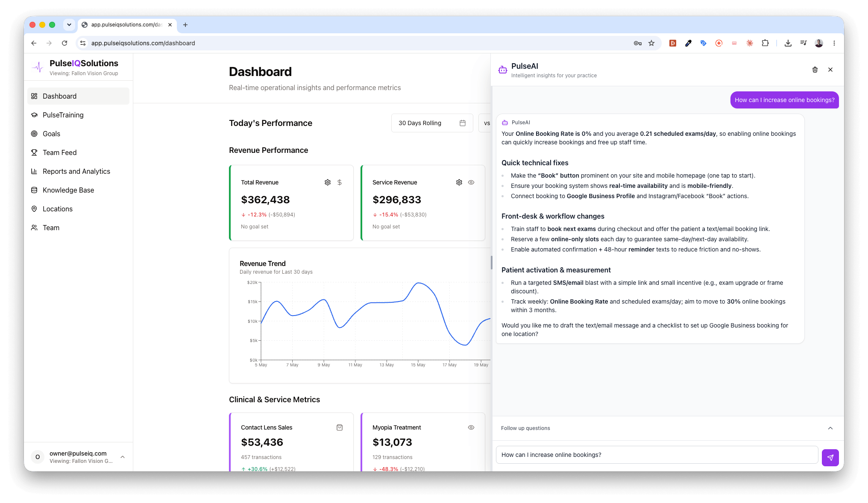Open browser extensions puzzle icon

[x=765, y=43]
